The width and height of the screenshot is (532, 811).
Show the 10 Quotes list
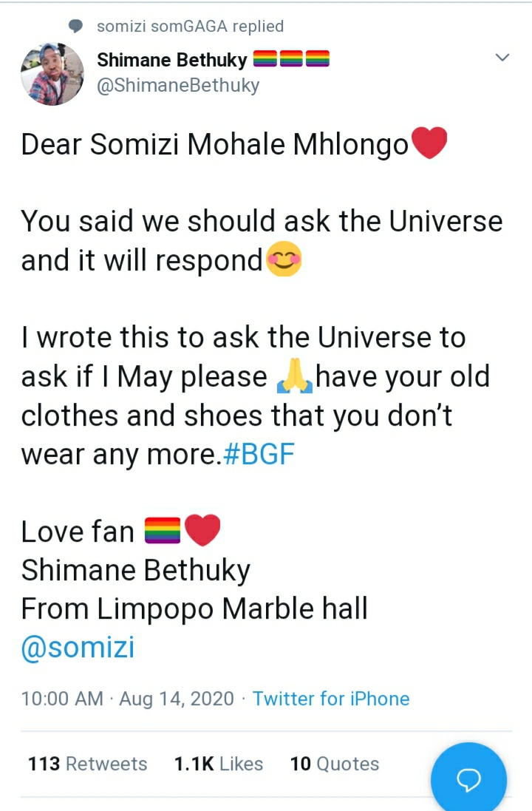(x=335, y=764)
